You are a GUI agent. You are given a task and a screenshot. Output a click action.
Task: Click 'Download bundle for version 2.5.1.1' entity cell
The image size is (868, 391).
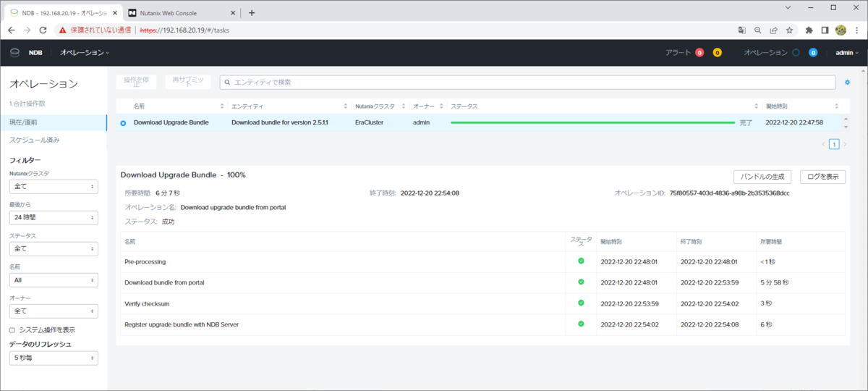point(280,123)
